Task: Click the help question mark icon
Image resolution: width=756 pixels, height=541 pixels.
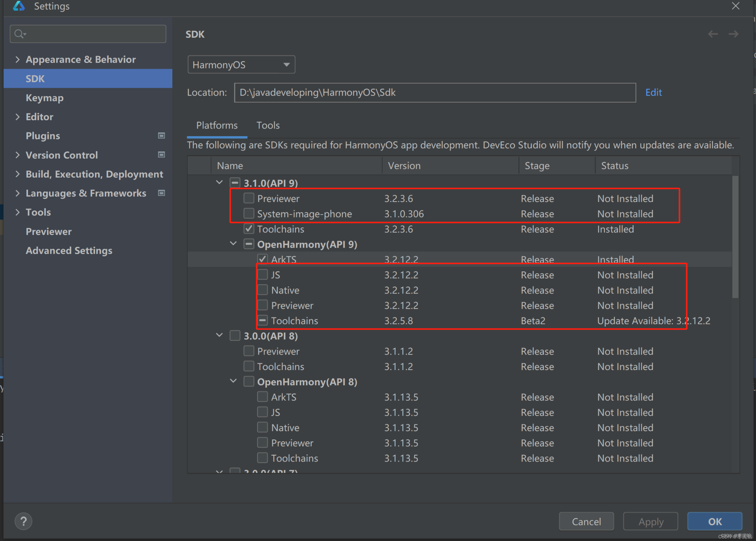Action: point(23,521)
